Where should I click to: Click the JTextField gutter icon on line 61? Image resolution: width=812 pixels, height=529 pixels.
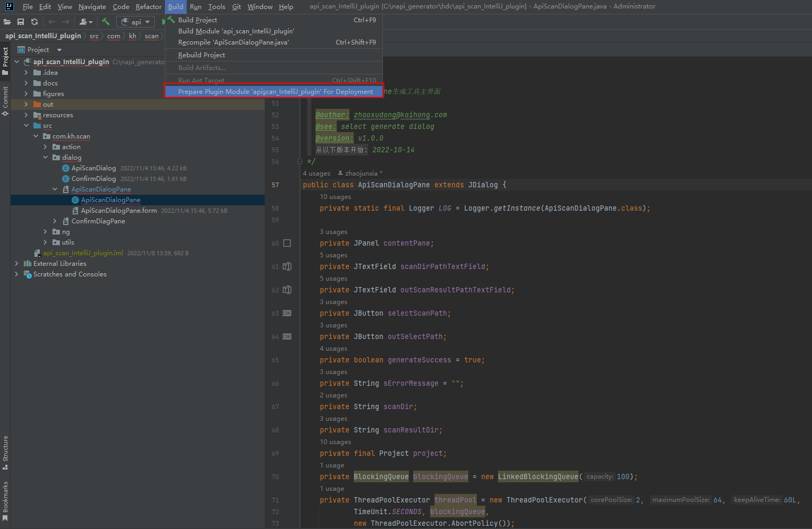[x=287, y=266]
